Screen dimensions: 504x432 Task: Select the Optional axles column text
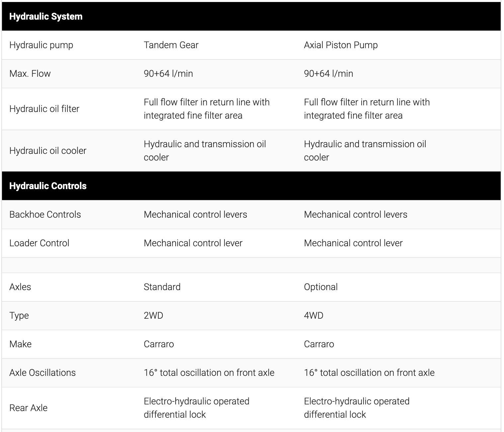pyautogui.click(x=321, y=287)
